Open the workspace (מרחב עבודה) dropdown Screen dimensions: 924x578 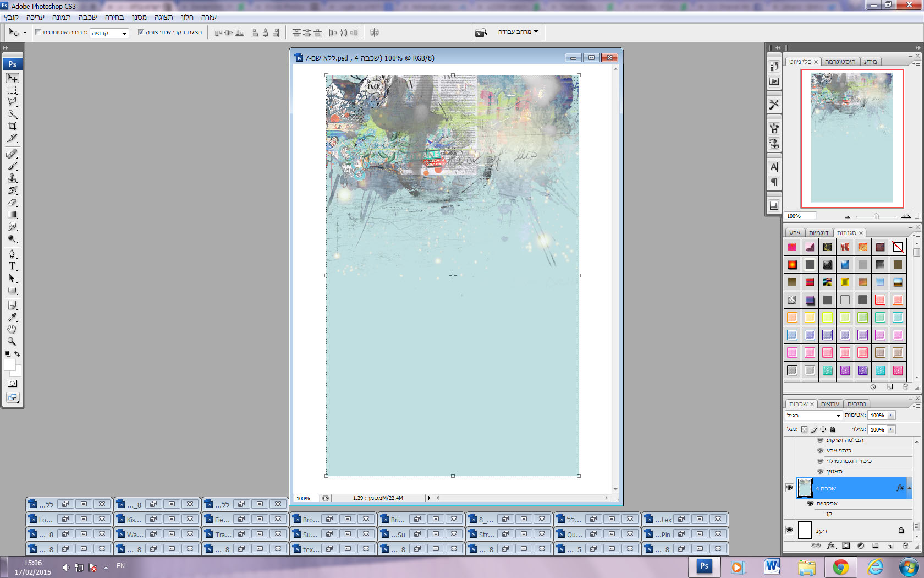[x=518, y=32]
